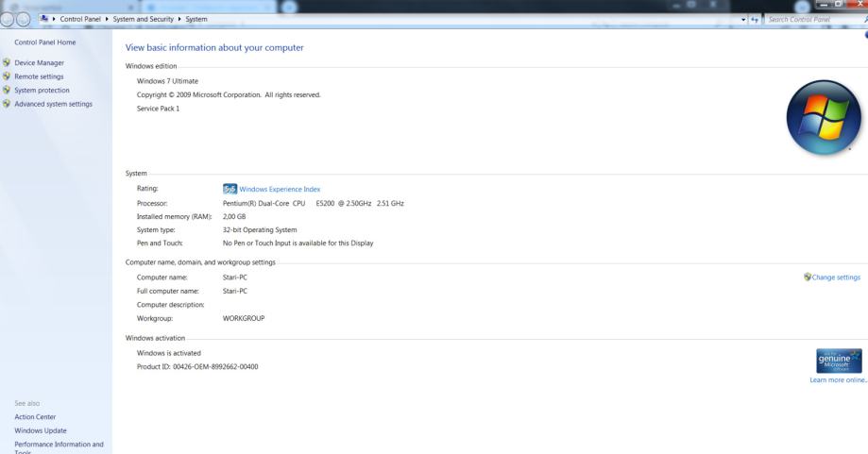Click System breadcrumb item

tap(196, 20)
